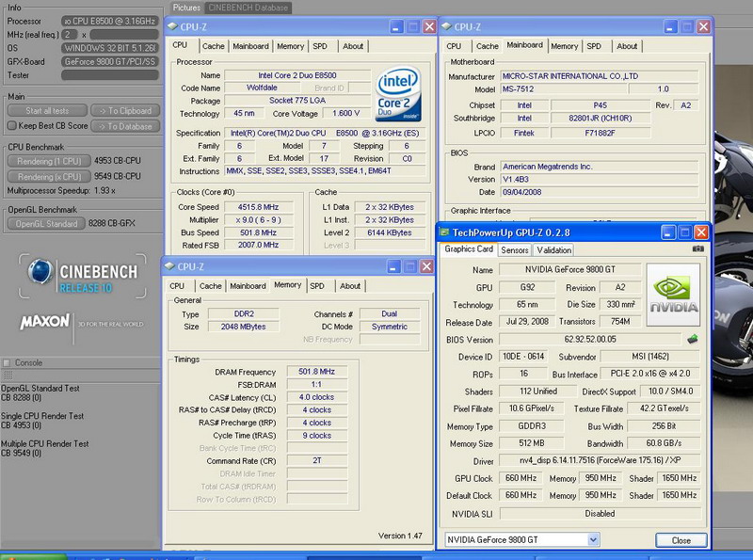The image size is (753, 560).
Task: Select SPD tab in the Memory CPU-Z window
Action: click(x=317, y=286)
